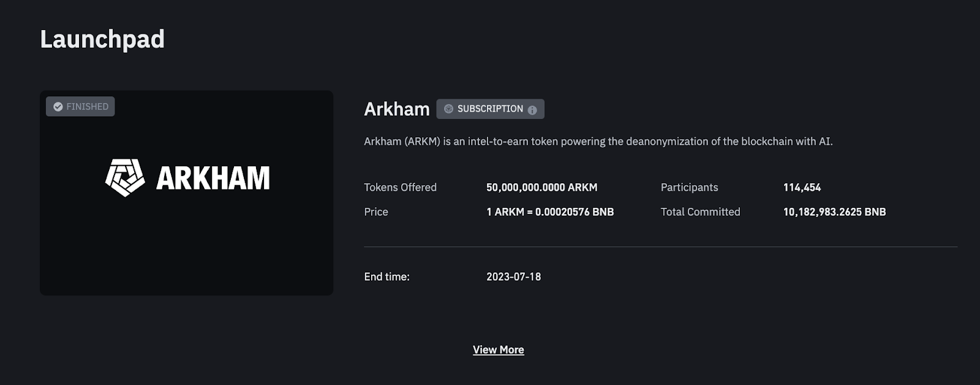Viewport: 980px width, 385px height.
Task: Click the 1 ARKM = 0.00020576 BNB price
Action: 549,212
